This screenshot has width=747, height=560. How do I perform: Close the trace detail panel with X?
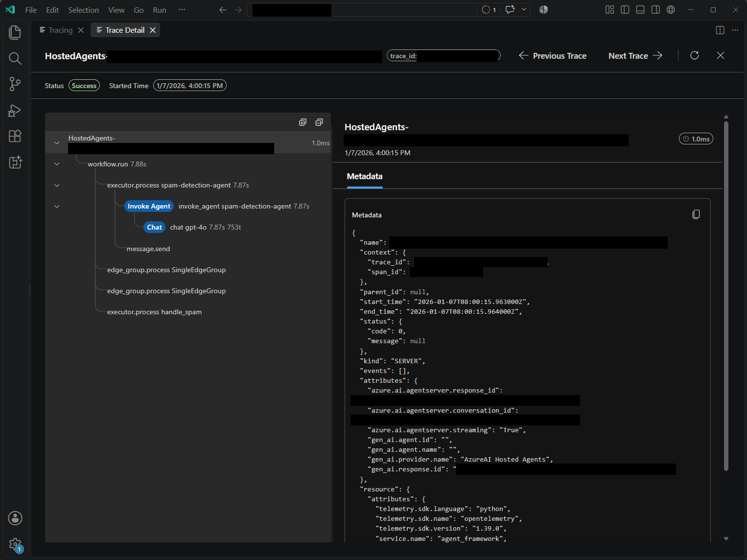pos(721,55)
